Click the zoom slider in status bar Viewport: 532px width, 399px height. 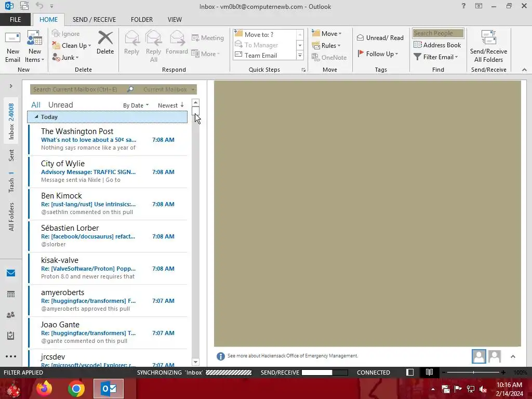(473, 373)
